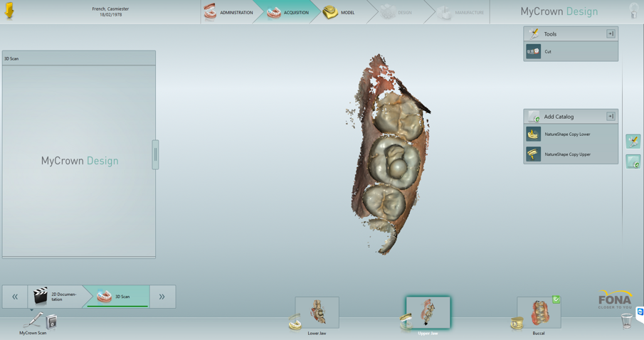The image size is (644, 340).
Task: Collapse the Add Catalog panel
Action: pos(611,117)
